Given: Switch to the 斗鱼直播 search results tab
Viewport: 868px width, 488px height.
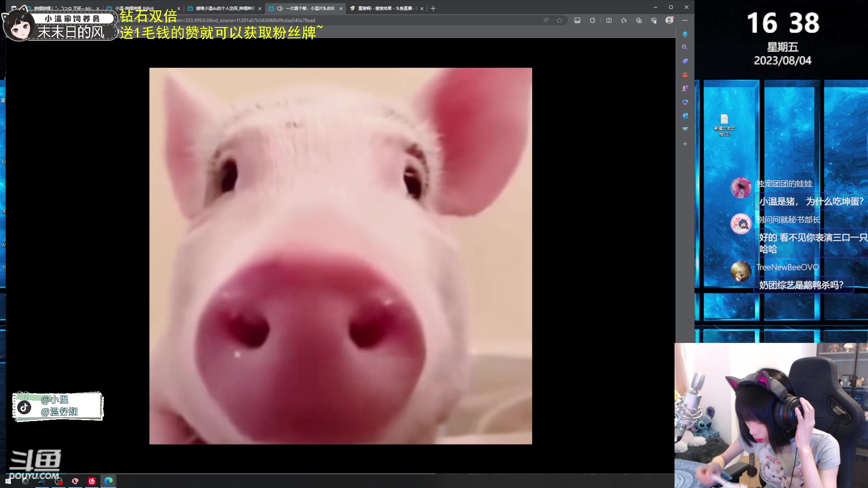Looking at the screenshot, I should 386,8.
